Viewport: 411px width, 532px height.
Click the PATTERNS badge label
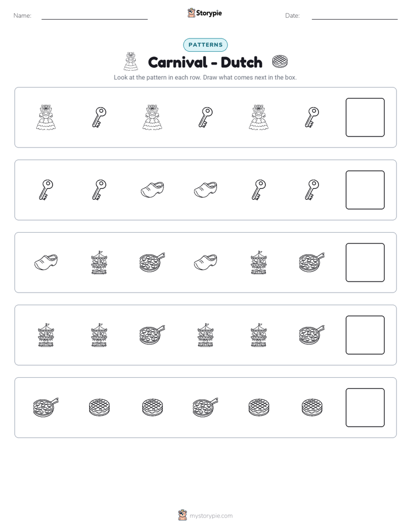point(205,45)
